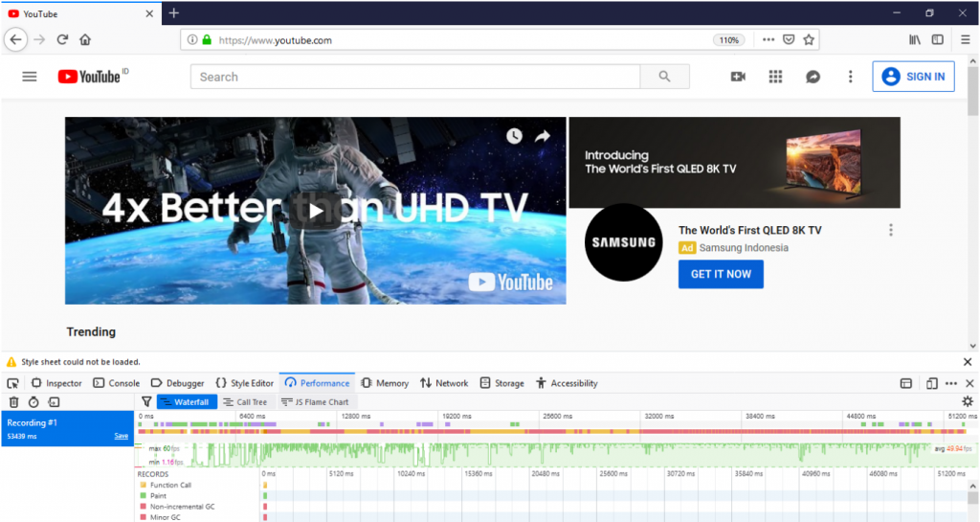The height and width of the screenshot is (522, 980).
Task: Click the SIGN IN button
Action: click(x=913, y=77)
